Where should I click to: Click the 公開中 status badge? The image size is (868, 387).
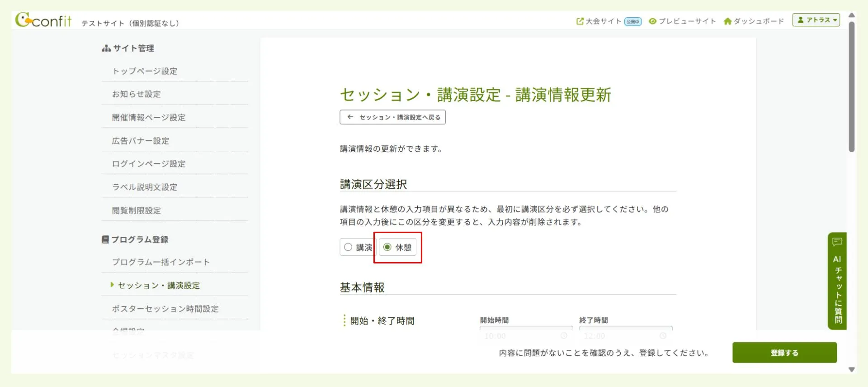(x=633, y=22)
